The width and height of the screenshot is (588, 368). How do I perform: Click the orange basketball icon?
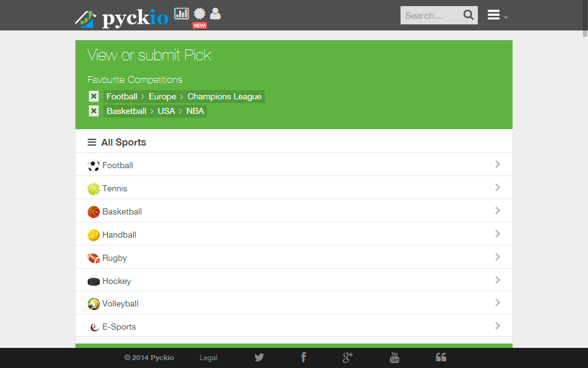click(x=93, y=212)
